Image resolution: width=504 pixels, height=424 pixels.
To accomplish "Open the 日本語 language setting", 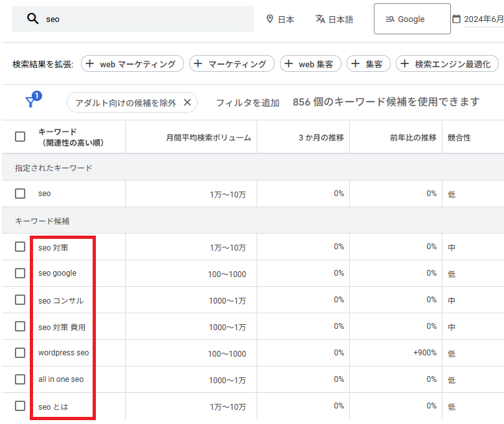I will (334, 19).
